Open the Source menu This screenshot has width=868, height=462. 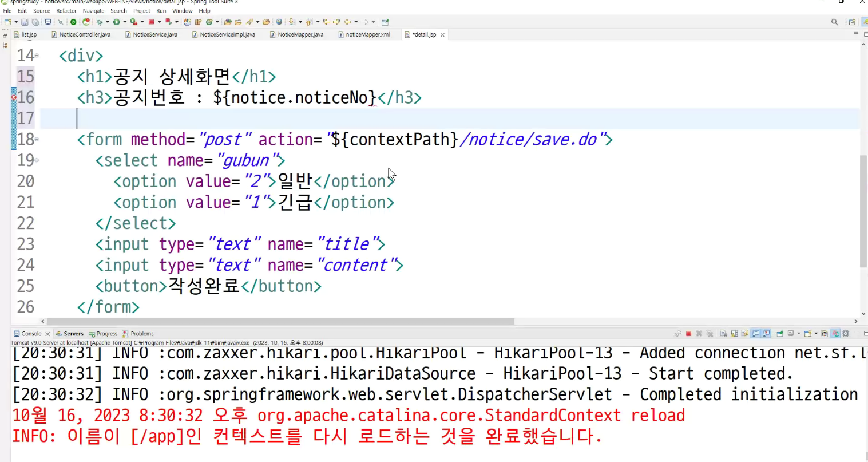[42, 11]
